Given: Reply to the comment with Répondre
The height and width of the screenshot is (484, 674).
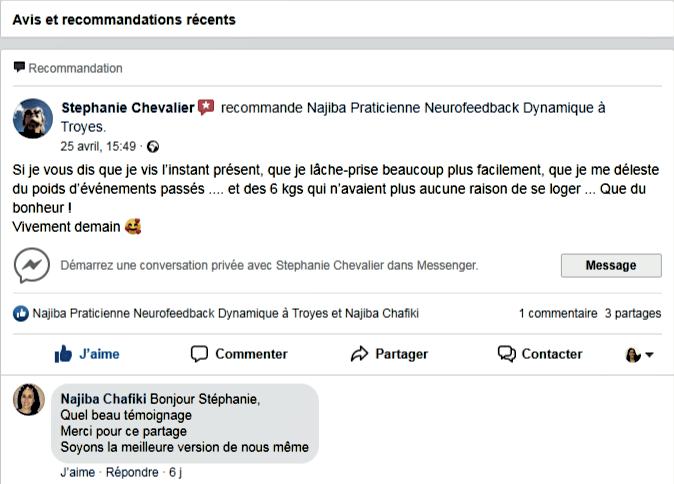Looking at the screenshot, I should pos(133,471).
